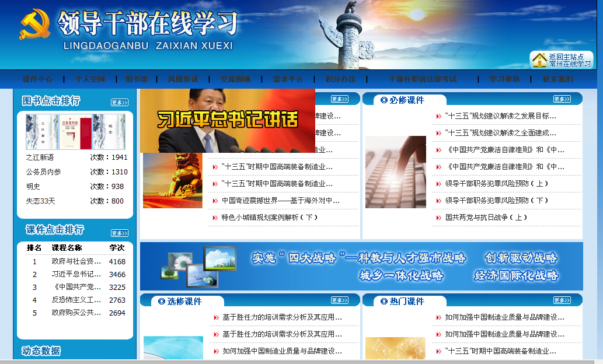Click 更多 in the 必修课件 panel header
This screenshot has width=603, height=364.
pyautogui.click(x=562, y=99)
